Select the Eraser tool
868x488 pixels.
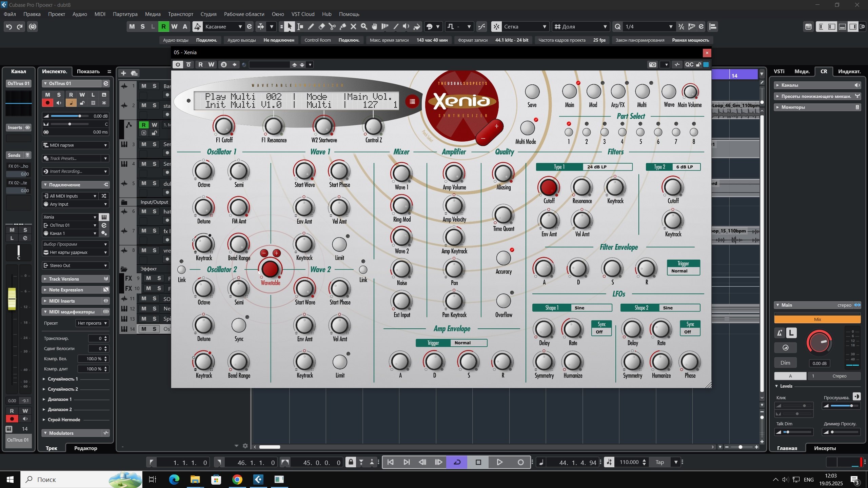[x=321, y=26]
